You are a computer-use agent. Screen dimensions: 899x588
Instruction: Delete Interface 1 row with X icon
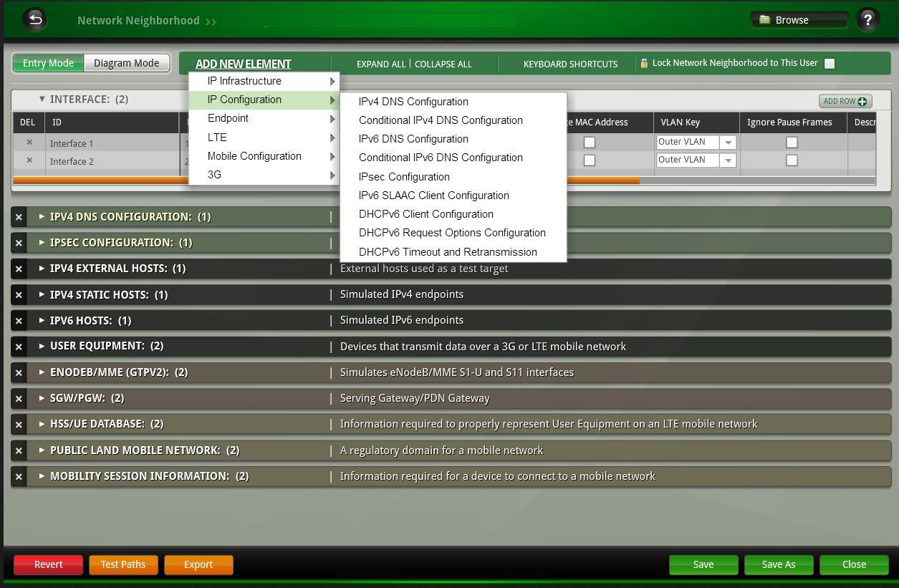pyautogui.click(x=29, y=143)
